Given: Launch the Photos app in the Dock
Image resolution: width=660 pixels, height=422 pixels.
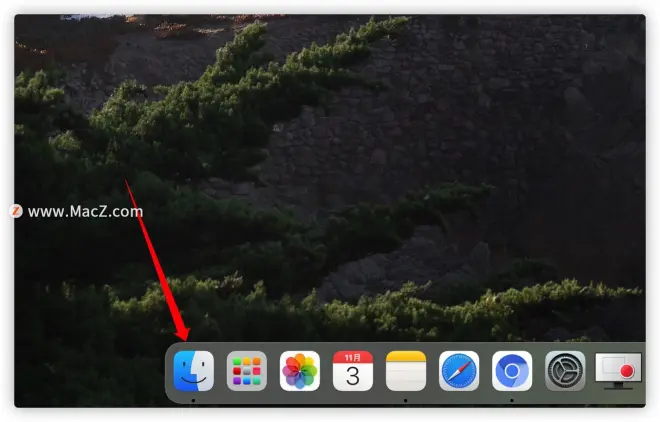Looking at the screenshot, I should 300,371.
